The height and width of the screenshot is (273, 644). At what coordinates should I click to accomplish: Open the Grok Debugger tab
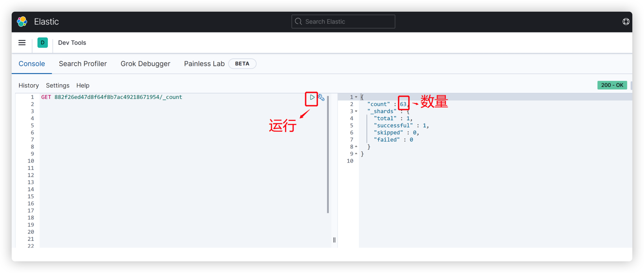click(x=145, y=64)
